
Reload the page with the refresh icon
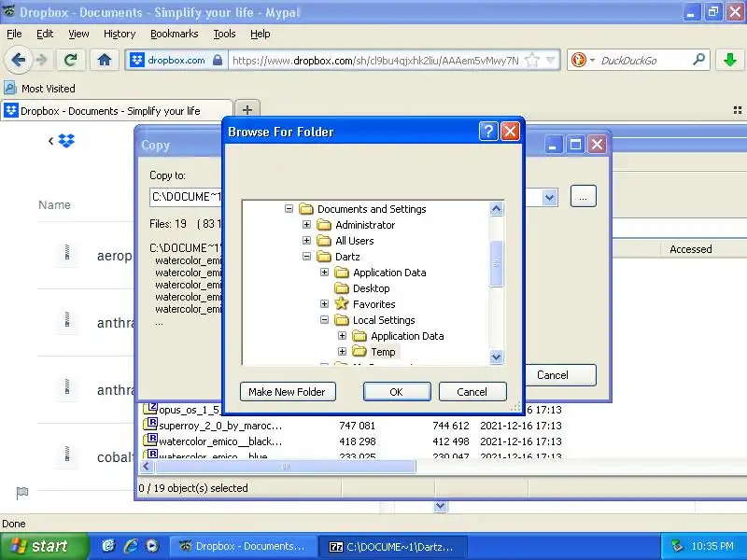pyautogui.click(x=71, y=60)
